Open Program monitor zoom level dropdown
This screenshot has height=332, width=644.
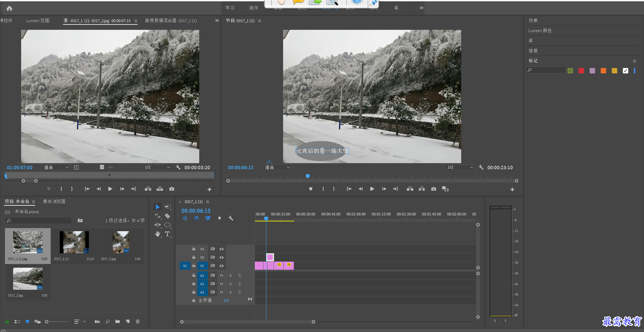click(277, 167)
